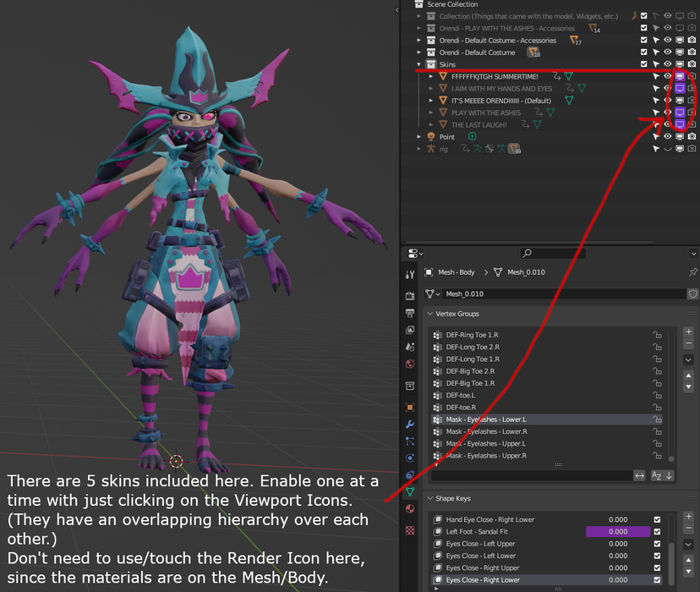Screen dimensions: 700x592
Task: Open the Material properties tab
Action: [x=410, y=509]
